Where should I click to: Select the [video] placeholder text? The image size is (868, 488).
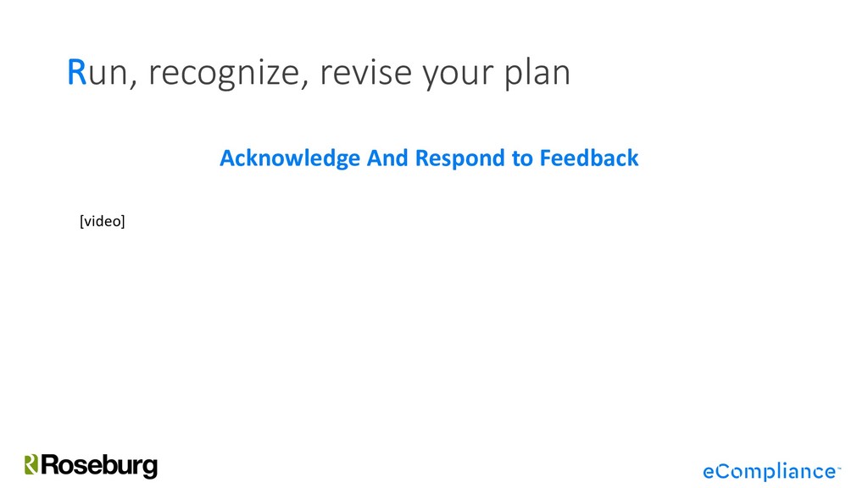click(102, 221)
